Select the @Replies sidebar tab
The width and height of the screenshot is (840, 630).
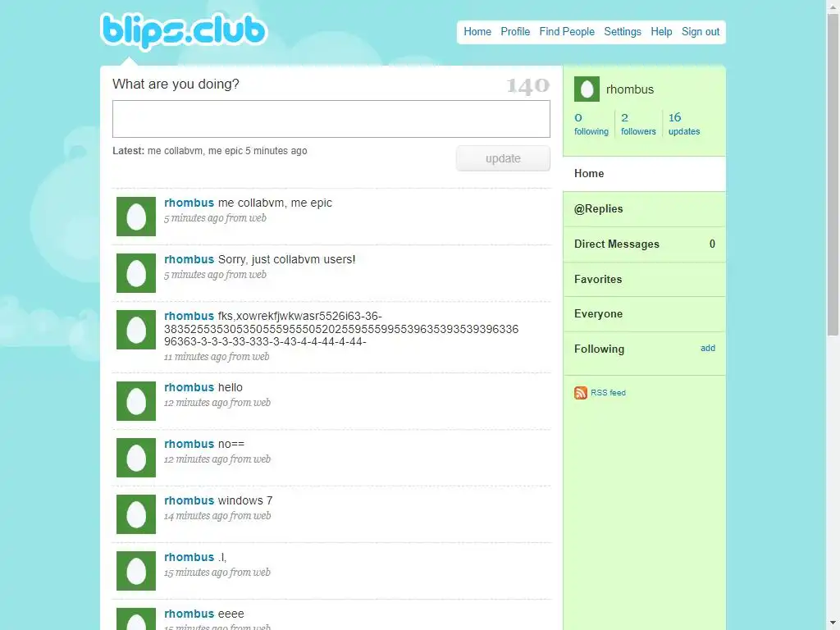tap(645, 209)
